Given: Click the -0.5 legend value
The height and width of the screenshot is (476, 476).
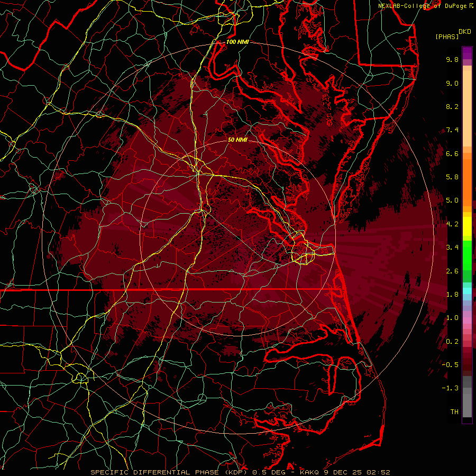Looking at the screenshot, I should point(450,365).
